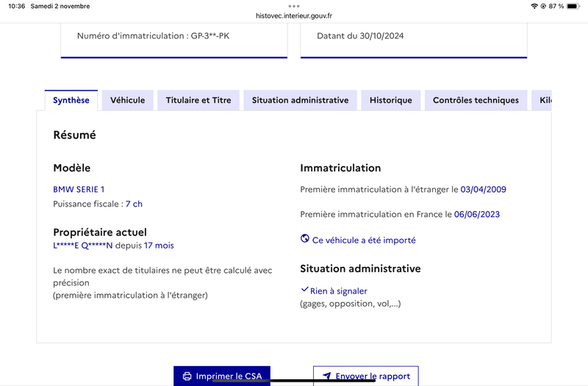Open the Titulaire et Titre tab
The image size is (588, 386).
[198, 100]
